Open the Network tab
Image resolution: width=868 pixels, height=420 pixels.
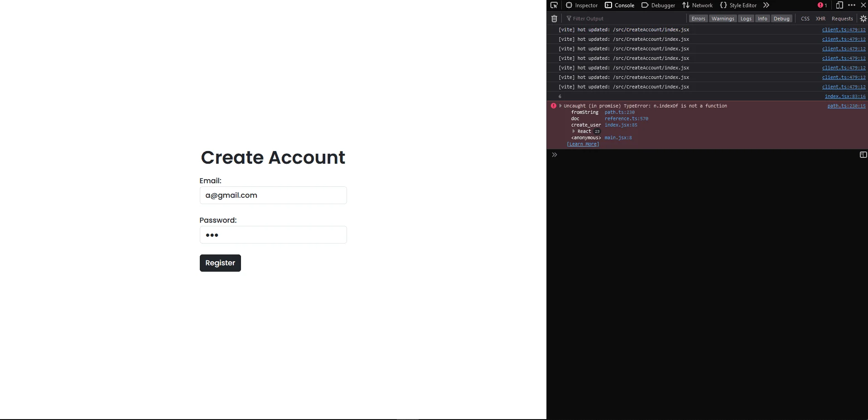coord(697,5)
